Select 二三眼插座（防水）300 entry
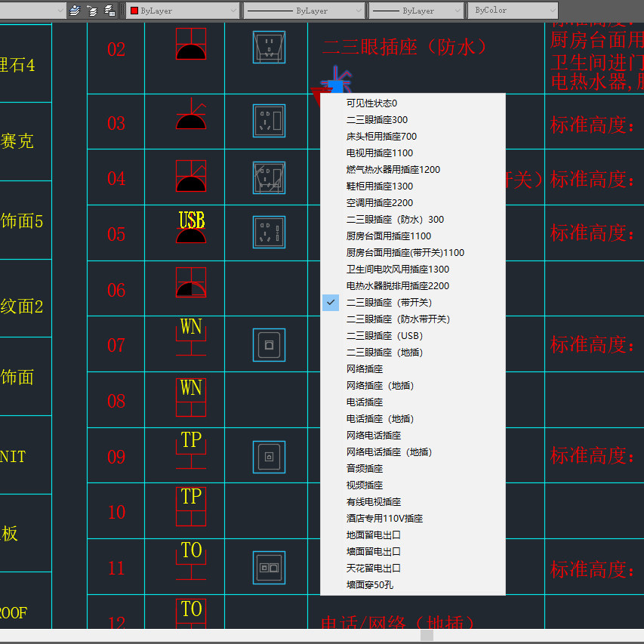Image resolution: width=644 pixels, height=644 pixels. [413, 219]
